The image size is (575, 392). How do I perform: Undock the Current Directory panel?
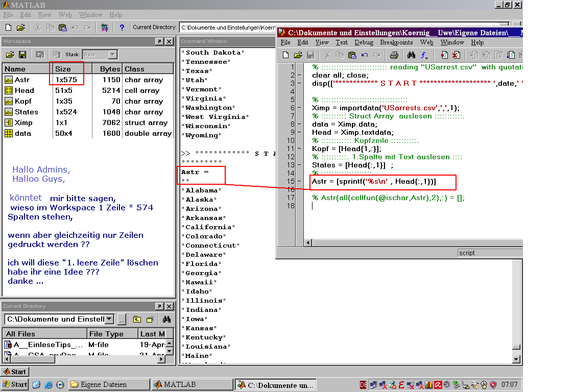pyautogui.click(x=159, y=306)
